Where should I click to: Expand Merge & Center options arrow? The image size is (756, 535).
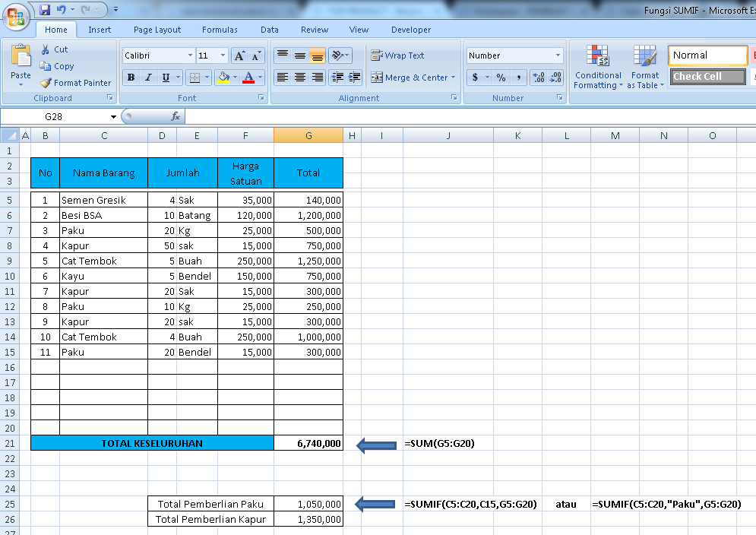point(453,78)
